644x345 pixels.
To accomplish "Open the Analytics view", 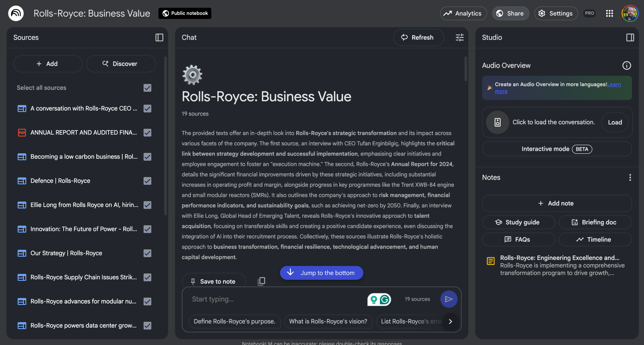I will (x=463, y=13).
